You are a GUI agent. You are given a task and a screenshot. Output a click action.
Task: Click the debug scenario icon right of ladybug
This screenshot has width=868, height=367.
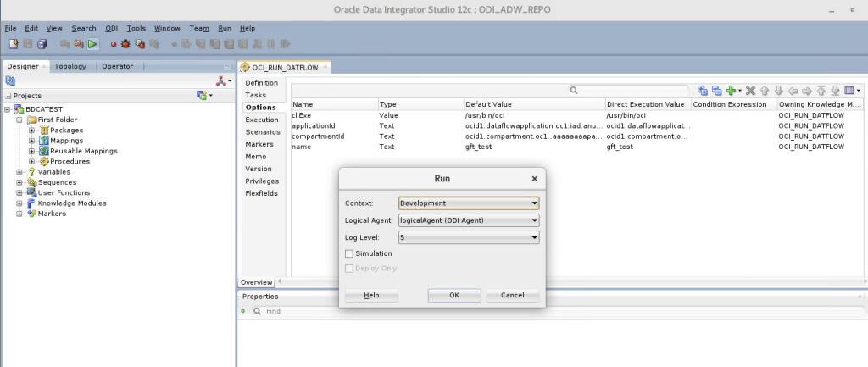[140, 44]
